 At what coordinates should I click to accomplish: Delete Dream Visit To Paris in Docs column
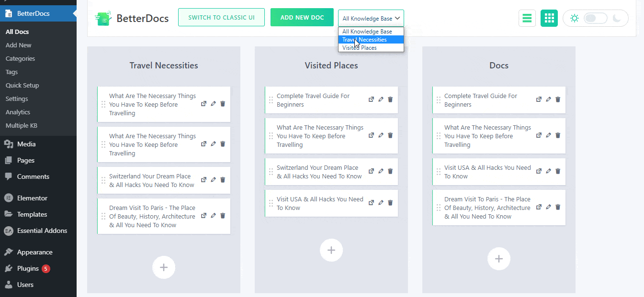click(x=558, y=207)
